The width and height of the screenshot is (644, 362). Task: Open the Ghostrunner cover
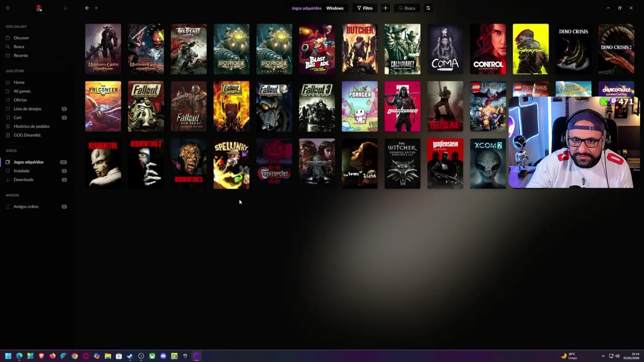(403, 106)
